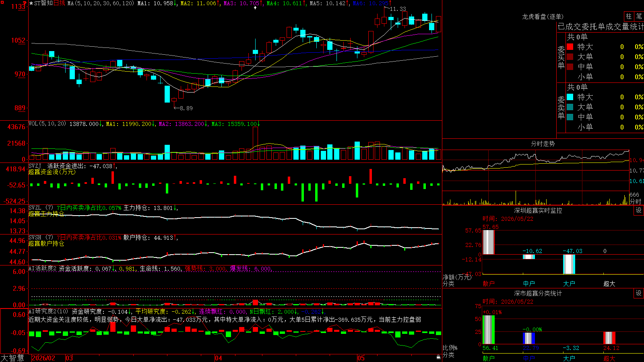Viewport: 644px width, 362px height.
Task: Click the 2026/02 date marker
Action: pyautogui.click(x=43, y=358)
